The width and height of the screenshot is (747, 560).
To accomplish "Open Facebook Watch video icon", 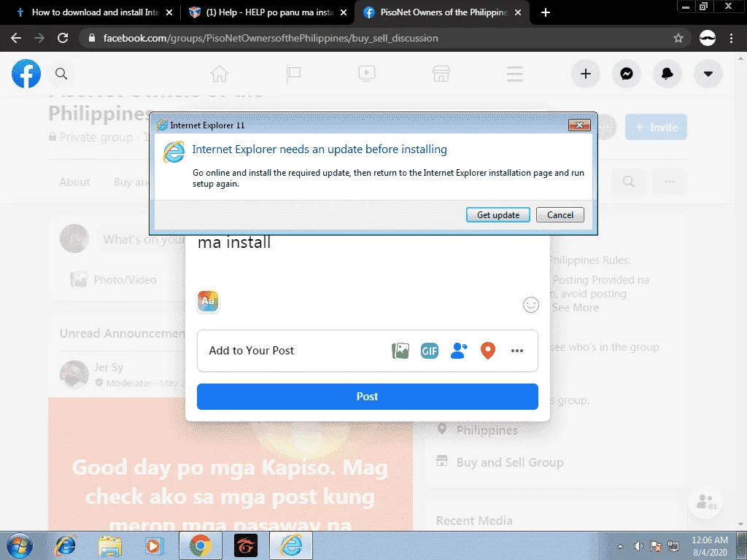I will click(367, 74).
